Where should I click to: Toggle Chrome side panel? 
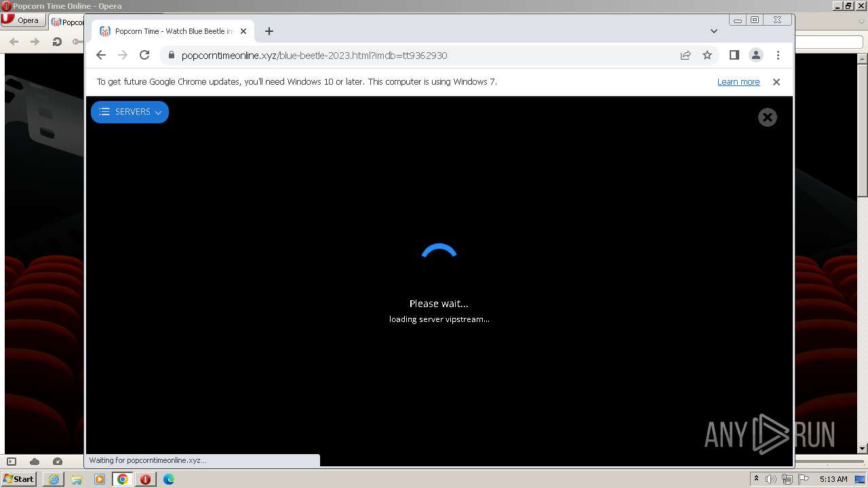click(734, 55)
